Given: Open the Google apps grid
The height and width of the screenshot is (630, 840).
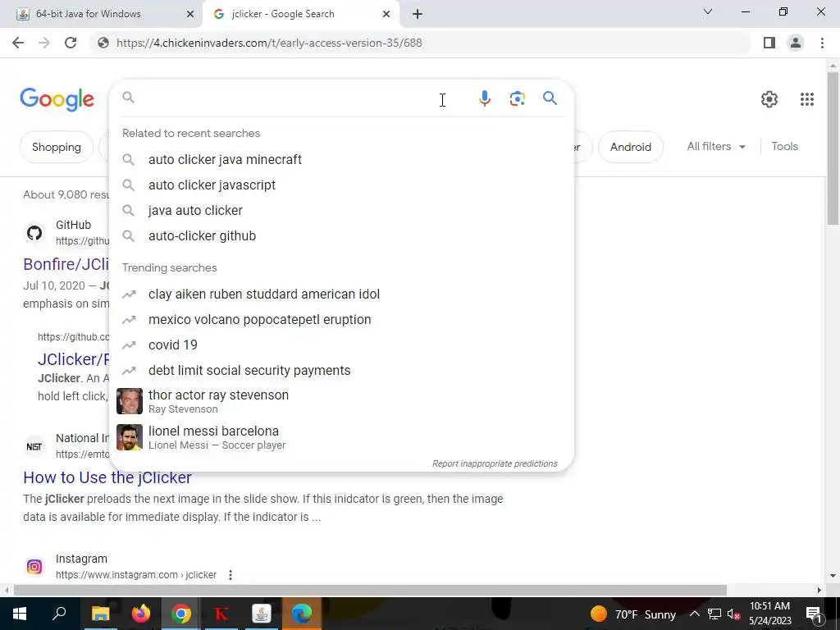Looking at the screenshot, I should tap(807, 99).
